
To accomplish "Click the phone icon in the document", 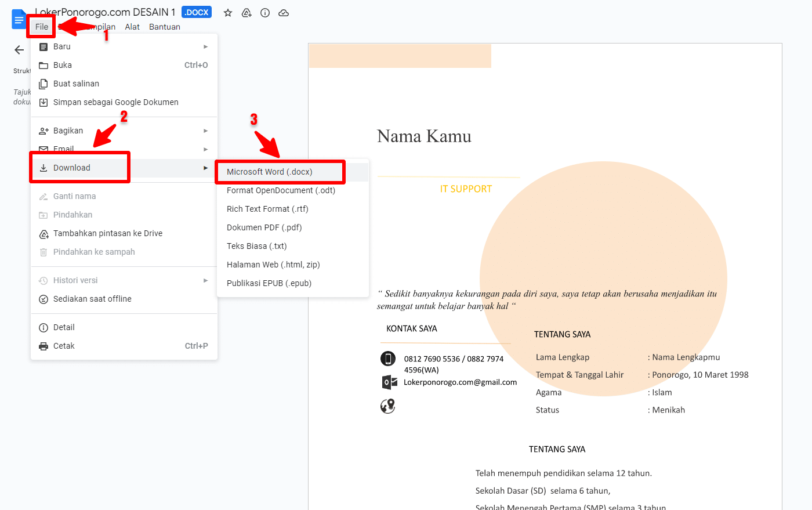I will (388, 359).
